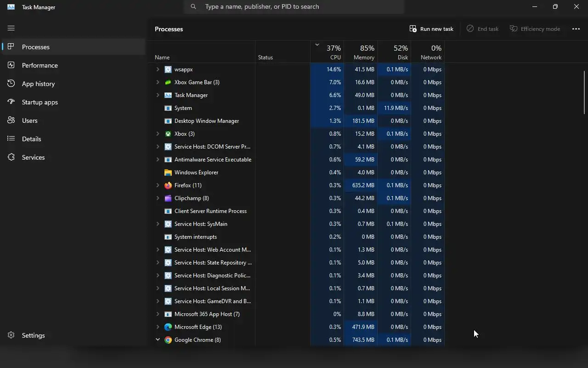Expand the Firefox (11) process group
This screenshot has height=368, width=588.
tap(158, 185)
